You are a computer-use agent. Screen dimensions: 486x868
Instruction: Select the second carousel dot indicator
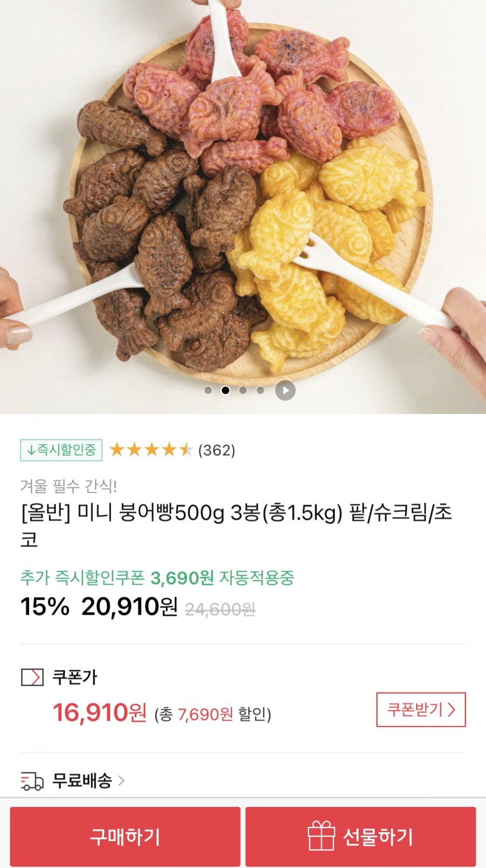point(226,390)
